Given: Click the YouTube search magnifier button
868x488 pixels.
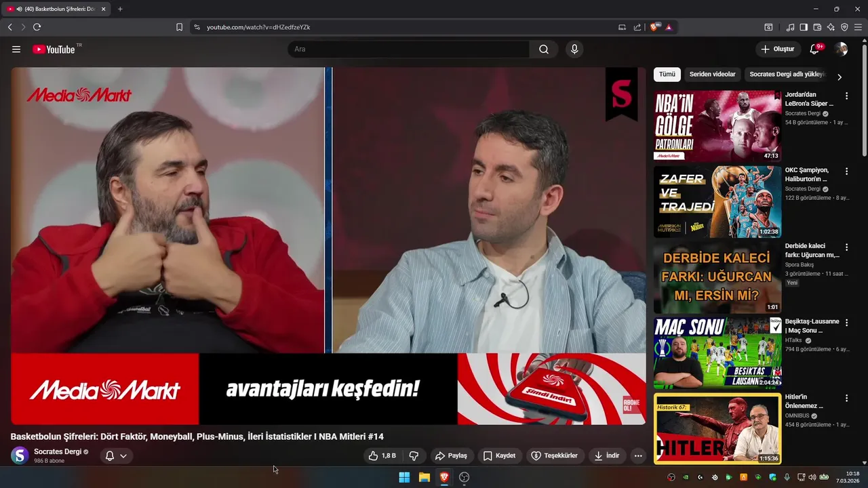Looking at the screenshot, I should [544, 49].
